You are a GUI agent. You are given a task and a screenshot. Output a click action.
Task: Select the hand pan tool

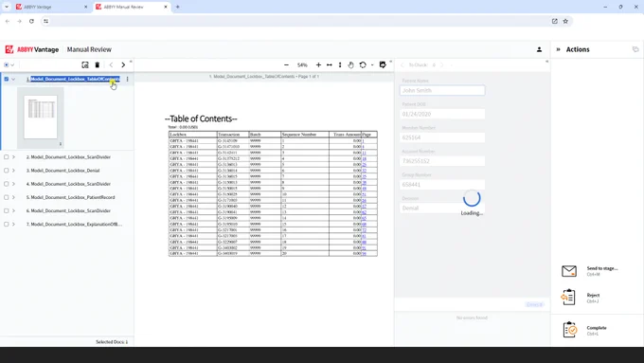[350, 65]
